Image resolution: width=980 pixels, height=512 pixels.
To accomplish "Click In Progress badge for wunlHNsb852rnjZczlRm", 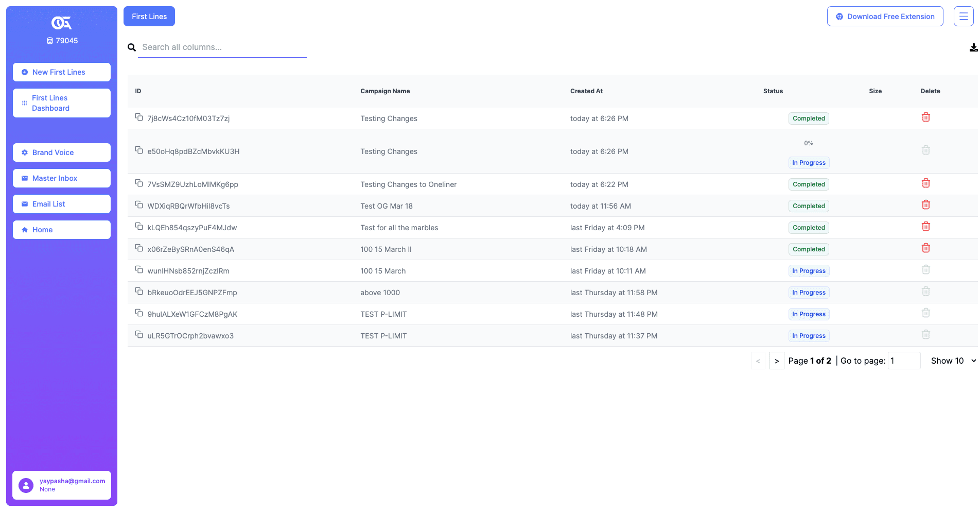I will 809,271.
